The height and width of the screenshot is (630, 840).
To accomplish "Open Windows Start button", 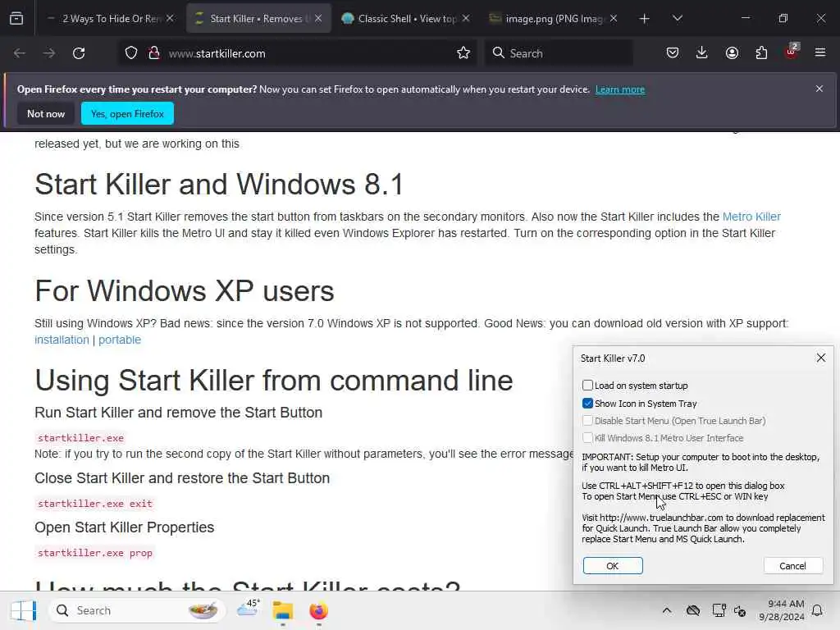I will (23, 610).
